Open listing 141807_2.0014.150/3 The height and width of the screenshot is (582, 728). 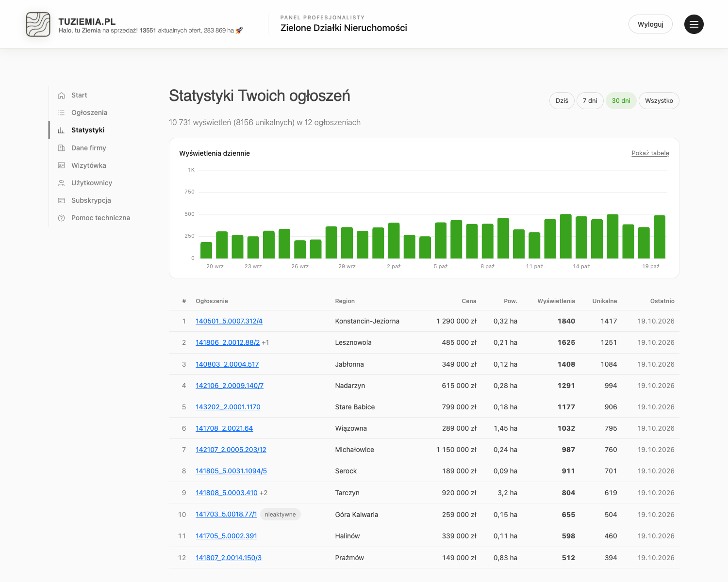(229, 558)
